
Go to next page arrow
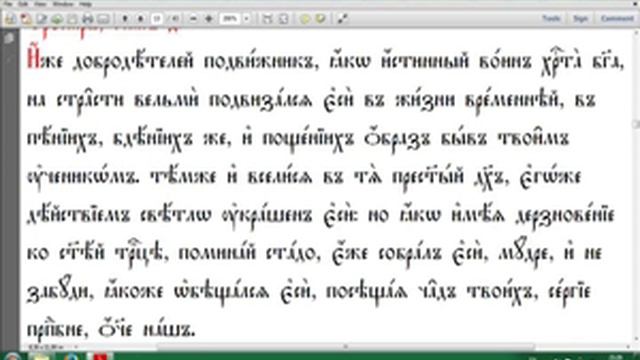click(141, 19)
